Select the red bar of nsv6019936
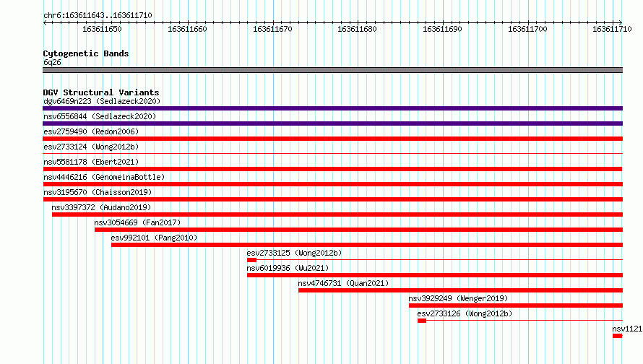 coord(435,275)
